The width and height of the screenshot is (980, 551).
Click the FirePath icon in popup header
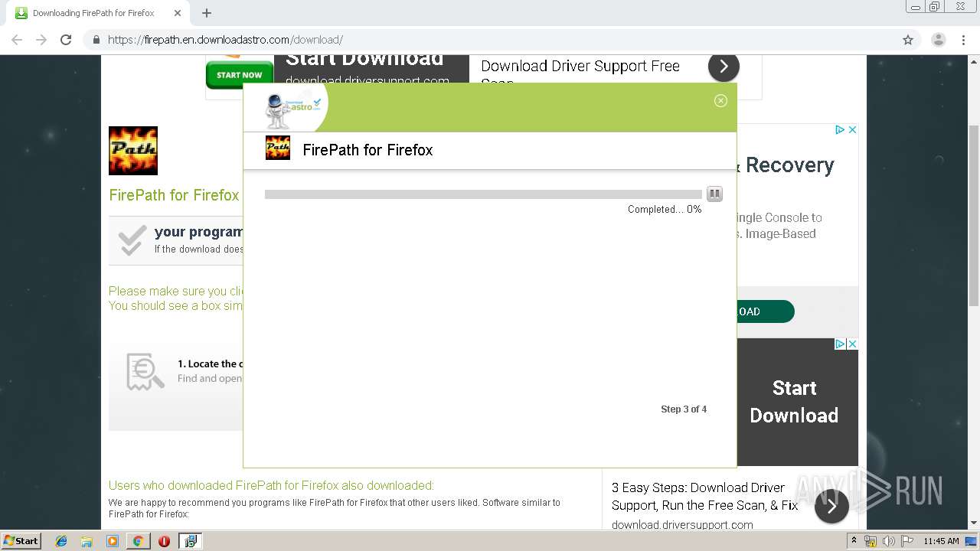point(278,148)
